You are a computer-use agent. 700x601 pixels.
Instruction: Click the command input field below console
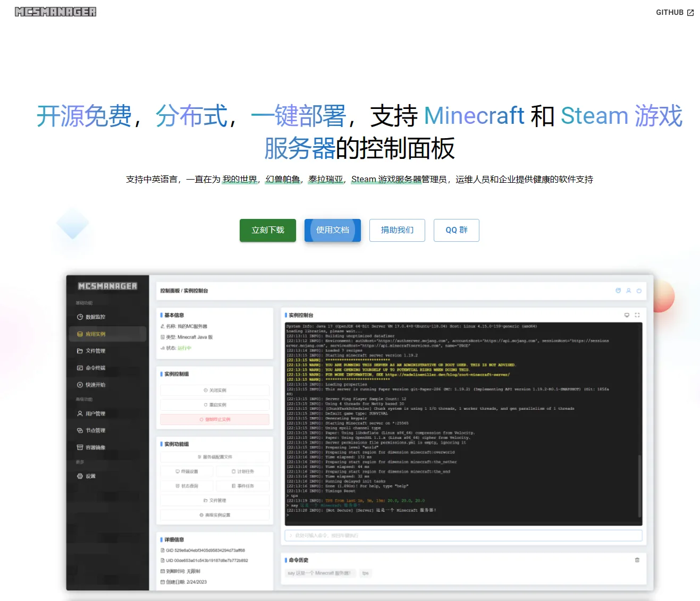tap(463, 536)
